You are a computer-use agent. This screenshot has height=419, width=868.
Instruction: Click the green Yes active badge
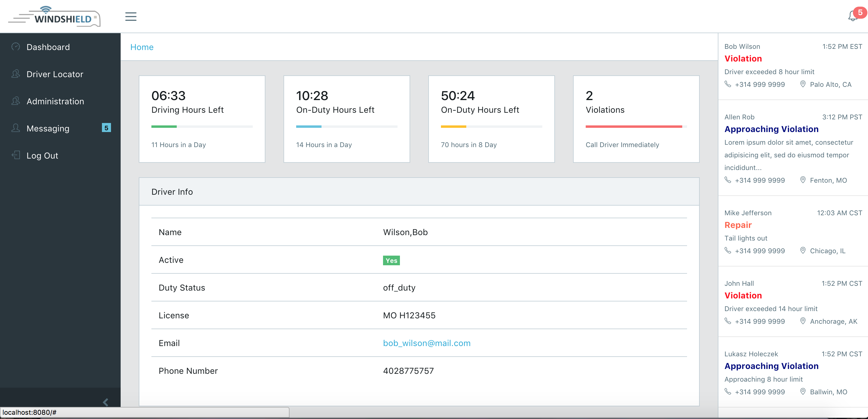click(391, 260)
